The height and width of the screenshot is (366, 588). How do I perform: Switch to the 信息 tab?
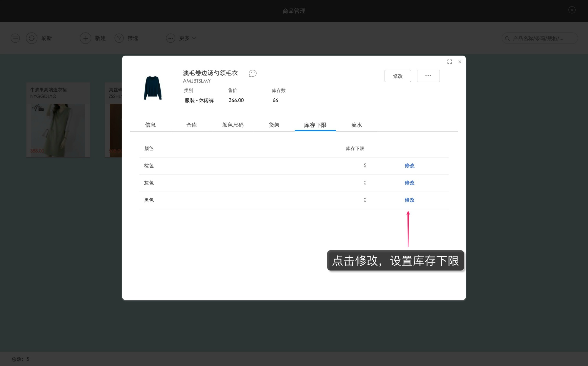150,125
